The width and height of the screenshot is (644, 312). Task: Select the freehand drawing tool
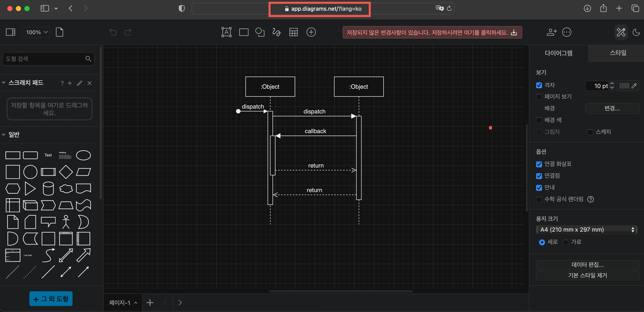[276, 32]
